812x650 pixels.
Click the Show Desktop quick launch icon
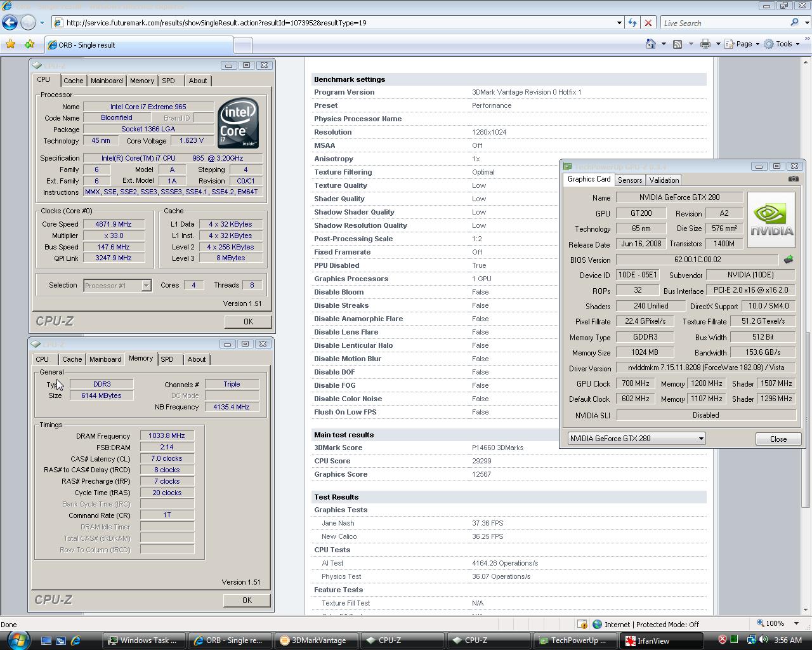coord(46,640)
